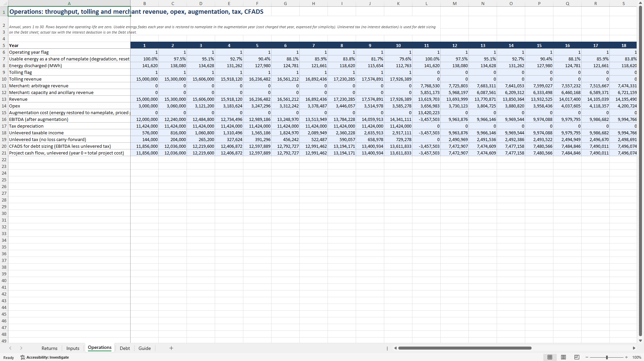Select year 2 taxable income 816,000
644x361 pixels.
[173, 133]
